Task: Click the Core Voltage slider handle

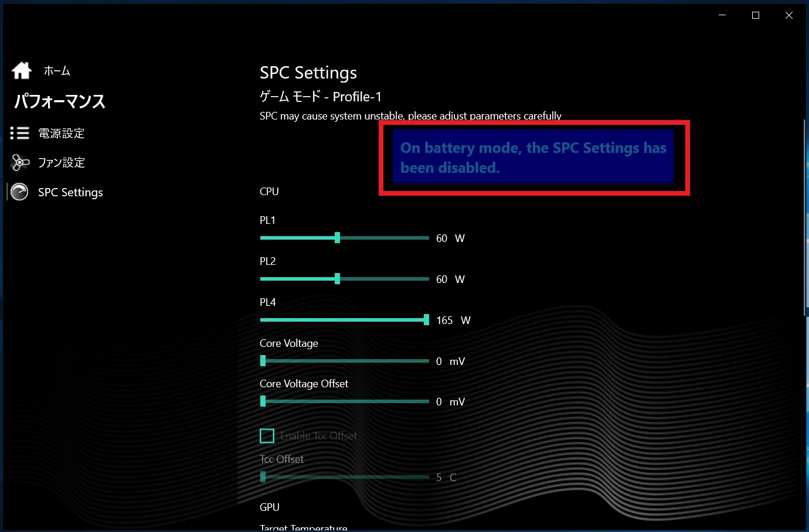Action: [x=263, y=361]
